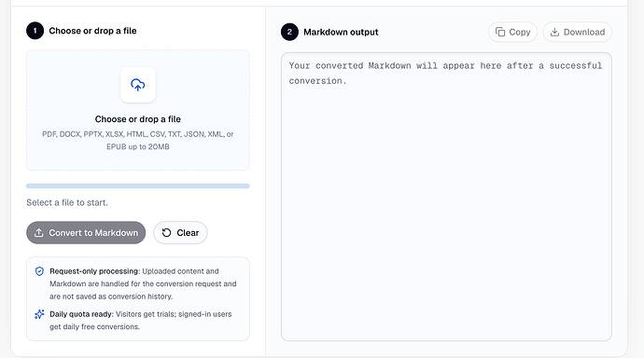The height and width of the screenshot is (358, 644).
Task: Click the 'Select a file to start.' status
Action: tap(67, 202)
